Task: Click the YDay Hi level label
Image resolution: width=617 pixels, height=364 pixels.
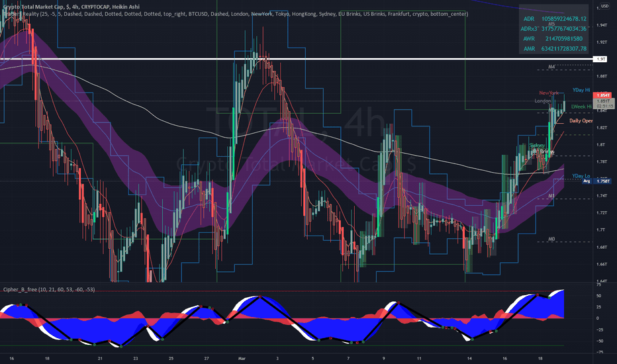Action: 581,90
